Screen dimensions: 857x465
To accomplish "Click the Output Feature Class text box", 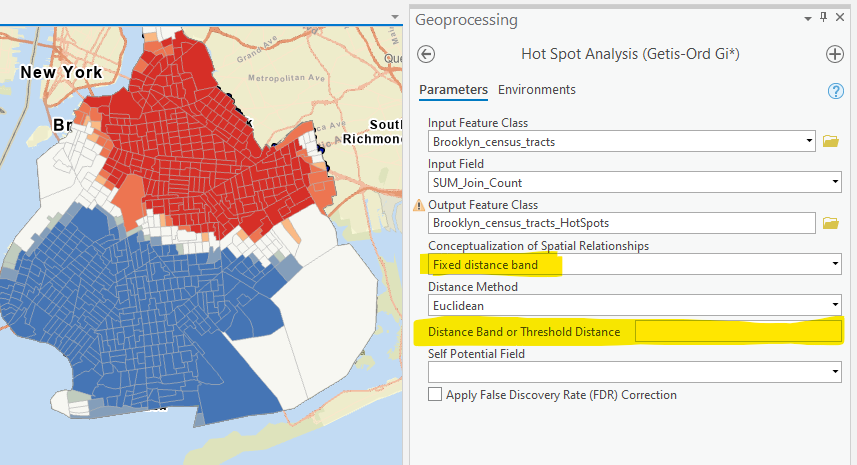I will tap(622, 223).
